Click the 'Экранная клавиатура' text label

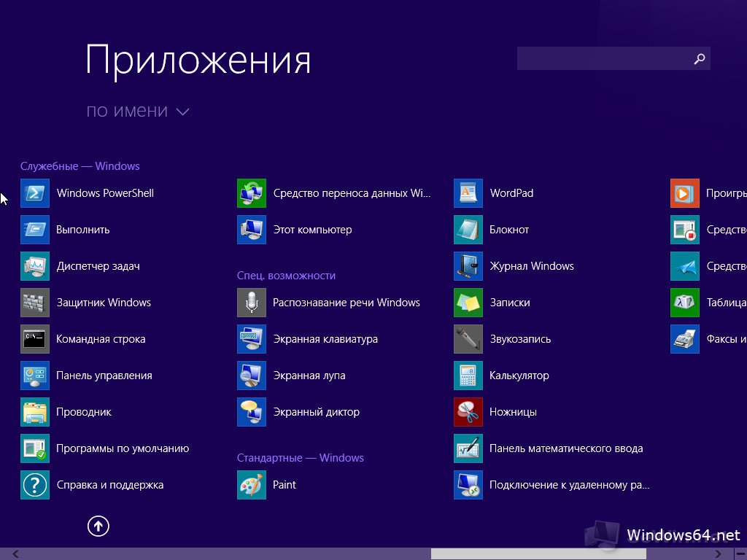tap(325, 339)
